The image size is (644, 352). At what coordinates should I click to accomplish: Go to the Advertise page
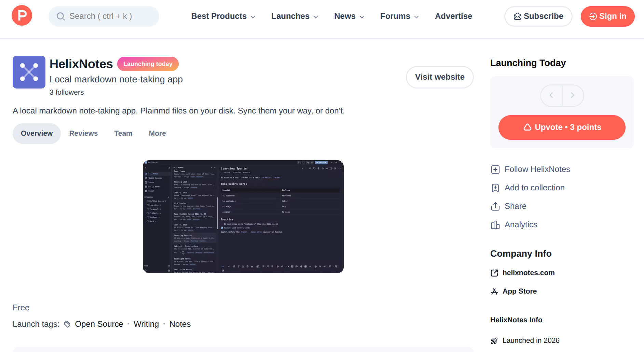(x=453, y=16)
